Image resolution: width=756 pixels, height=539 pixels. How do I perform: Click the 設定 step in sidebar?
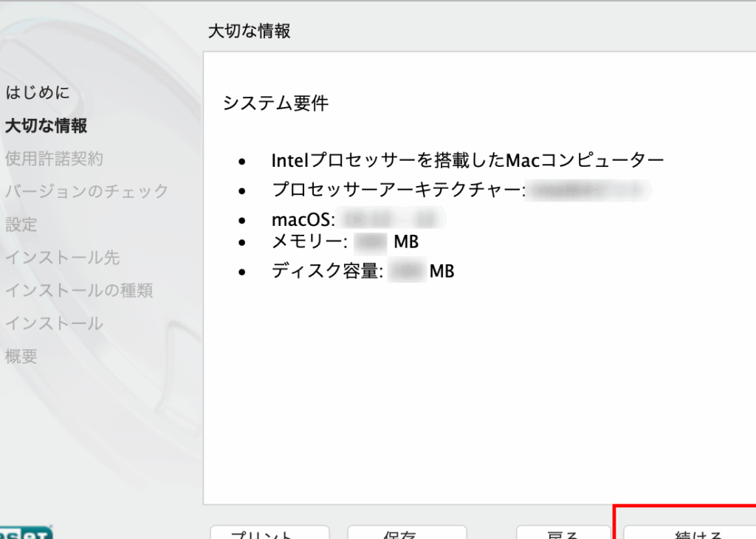(21, 224)
